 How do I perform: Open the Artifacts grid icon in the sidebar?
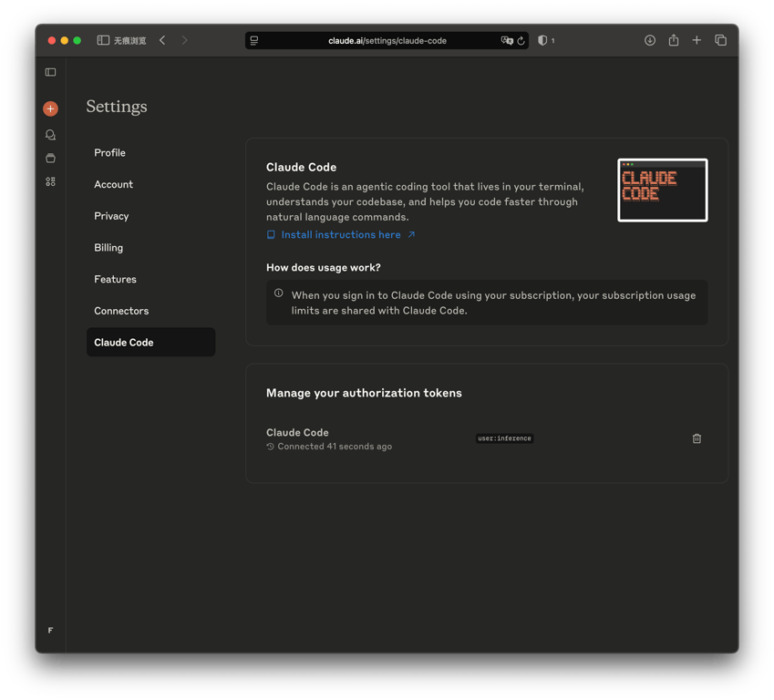tap(50, 181)
